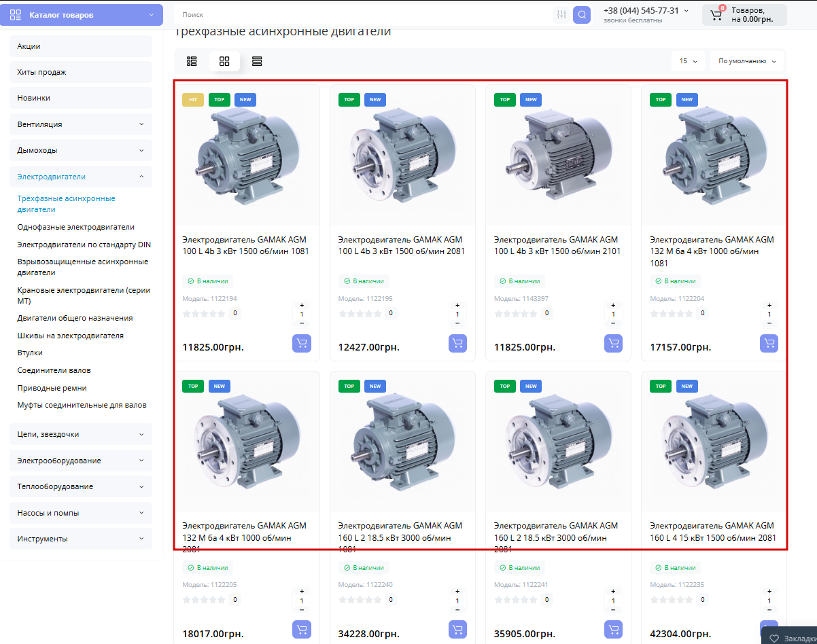Screen dimensions: 817x644
Task: Open Шкивы на электродвигателя subcategory
Action: (71, 336)
